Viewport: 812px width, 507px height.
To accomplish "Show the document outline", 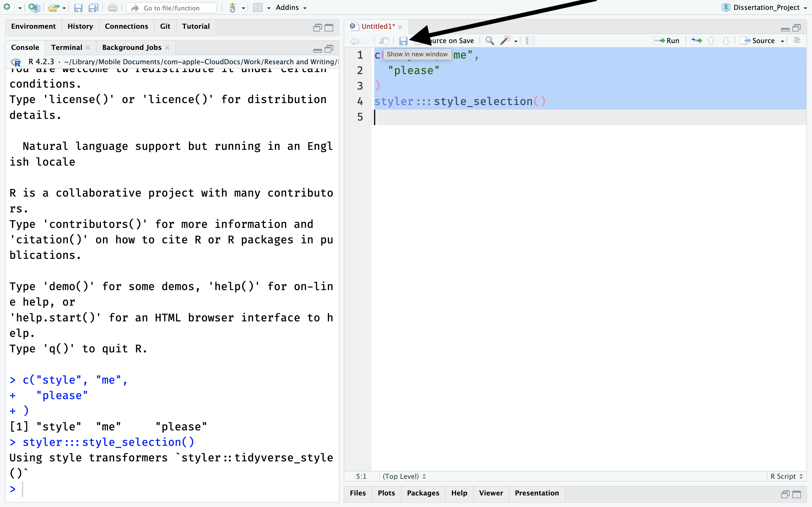I will [797, 40].
